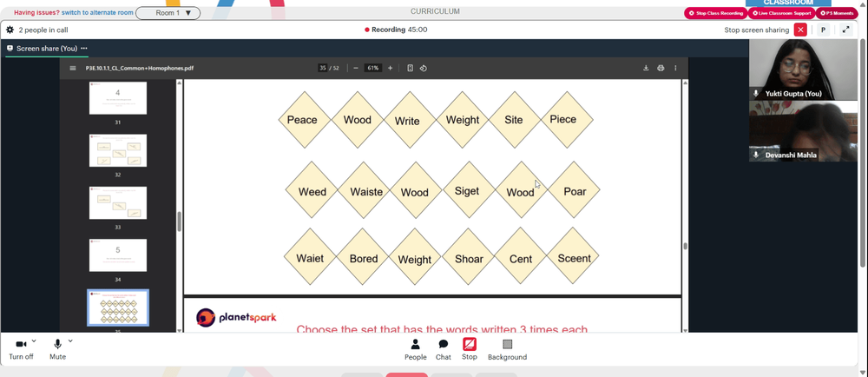Zoom out the PDF with minus

point(355,68)
